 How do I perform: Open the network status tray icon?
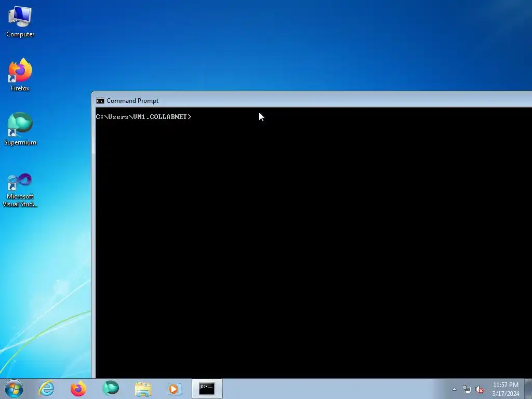click(x=467, y=389)
